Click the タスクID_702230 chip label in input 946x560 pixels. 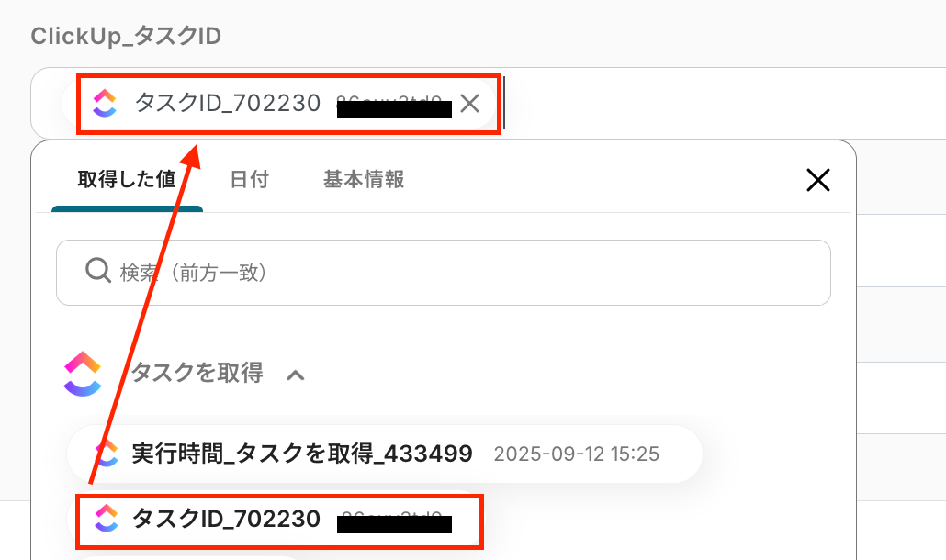[228, 103]
